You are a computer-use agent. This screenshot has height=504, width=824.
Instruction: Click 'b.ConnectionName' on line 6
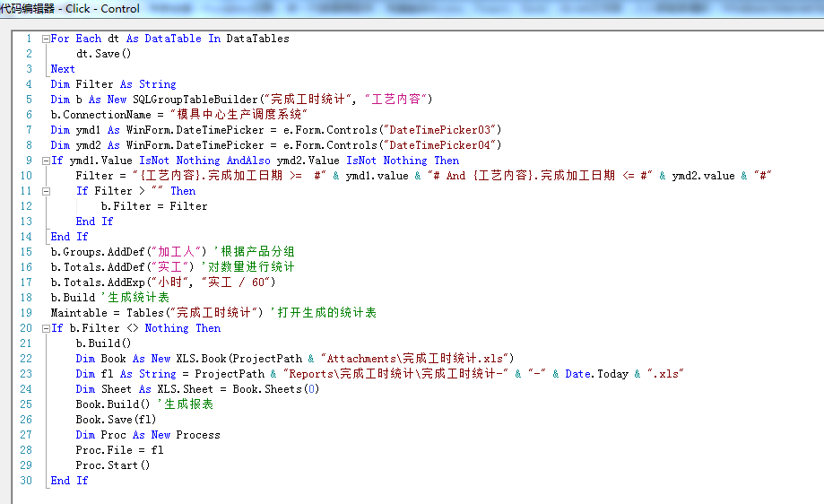[100, 115]
